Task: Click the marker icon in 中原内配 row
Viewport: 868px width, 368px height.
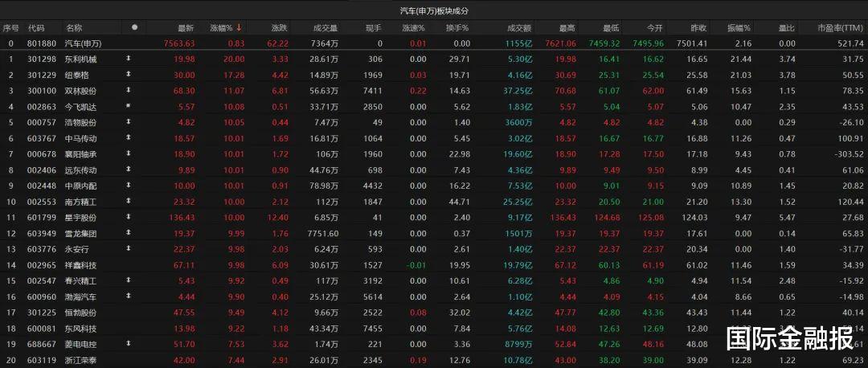Action: 129,186
